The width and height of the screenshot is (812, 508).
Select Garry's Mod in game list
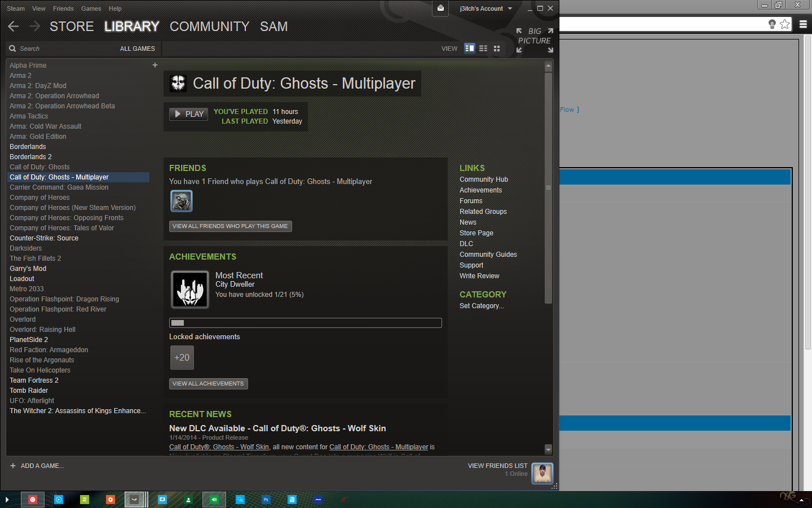click(x=78, y=269)
